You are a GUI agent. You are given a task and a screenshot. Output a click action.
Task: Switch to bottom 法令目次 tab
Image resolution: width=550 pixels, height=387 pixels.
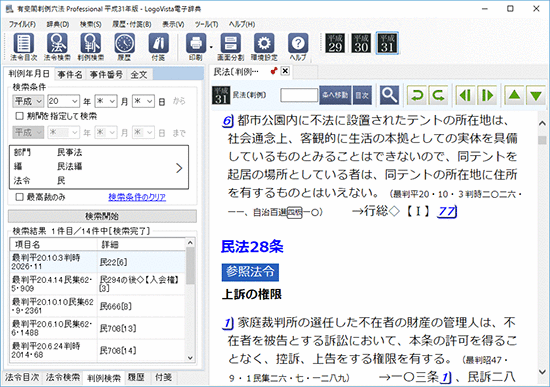pos(22,377)
